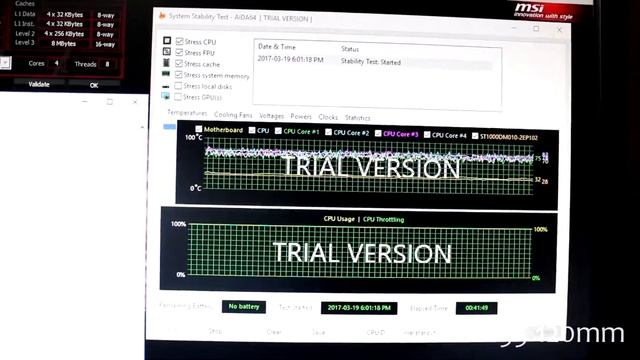
Task: Click the 'No battery' indicator
Action: (x=244, y=307)
